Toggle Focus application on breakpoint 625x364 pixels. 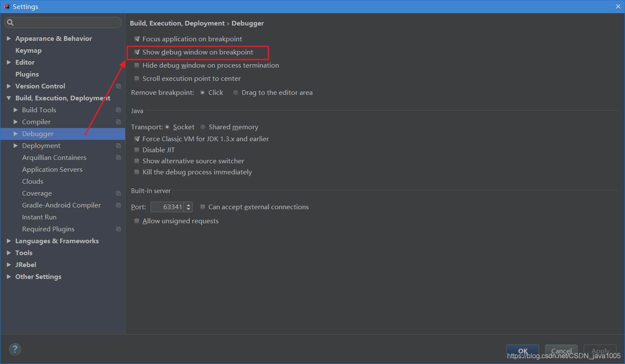[x=137, y=39]
